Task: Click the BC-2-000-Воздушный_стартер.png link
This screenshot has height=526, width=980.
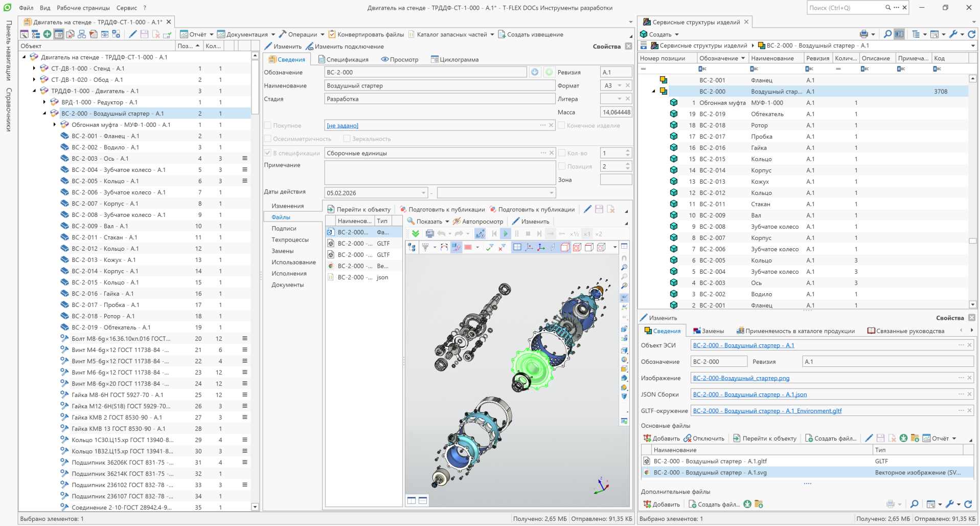Action: point(741,378)
